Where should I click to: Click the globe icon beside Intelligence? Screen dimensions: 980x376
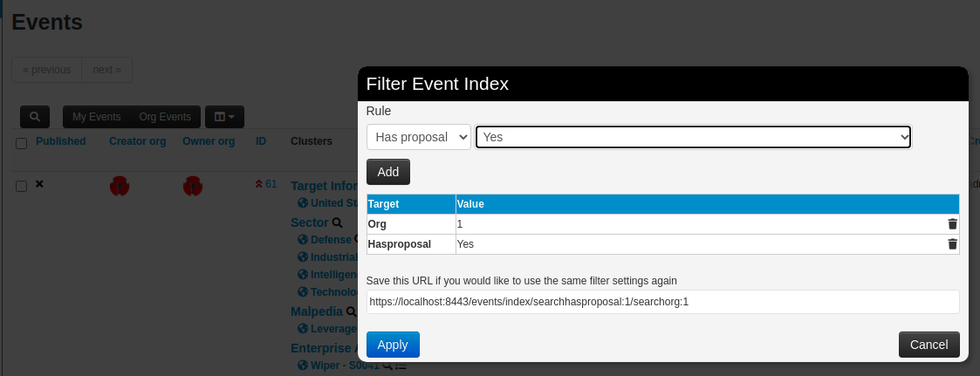tap(303, 274)
